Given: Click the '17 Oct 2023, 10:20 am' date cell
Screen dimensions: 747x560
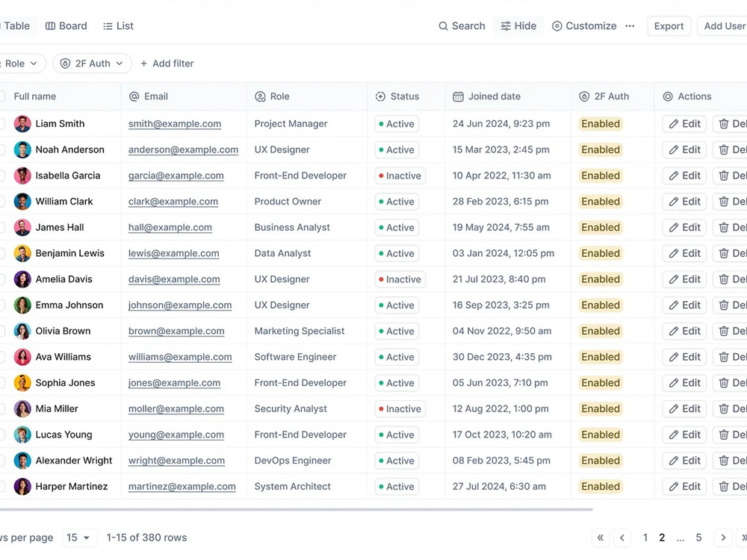Looking at the screenshot, I should 502,435.
